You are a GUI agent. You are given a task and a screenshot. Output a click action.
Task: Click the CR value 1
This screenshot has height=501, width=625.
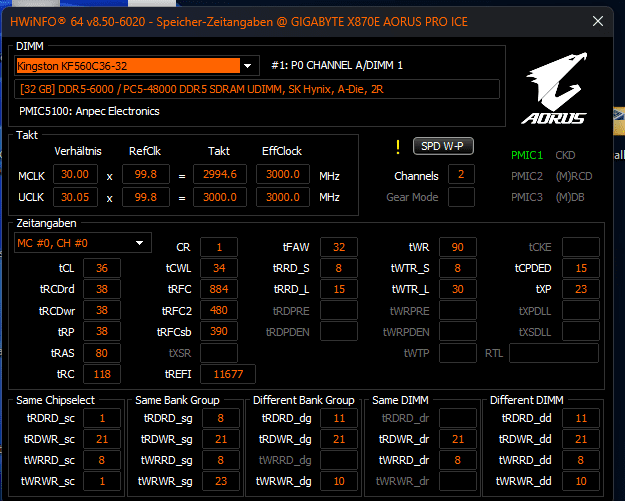(x=219, y=247)
